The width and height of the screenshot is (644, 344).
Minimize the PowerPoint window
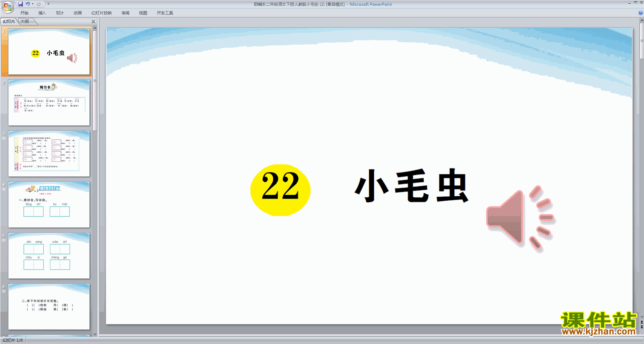(x=629, y=3)
